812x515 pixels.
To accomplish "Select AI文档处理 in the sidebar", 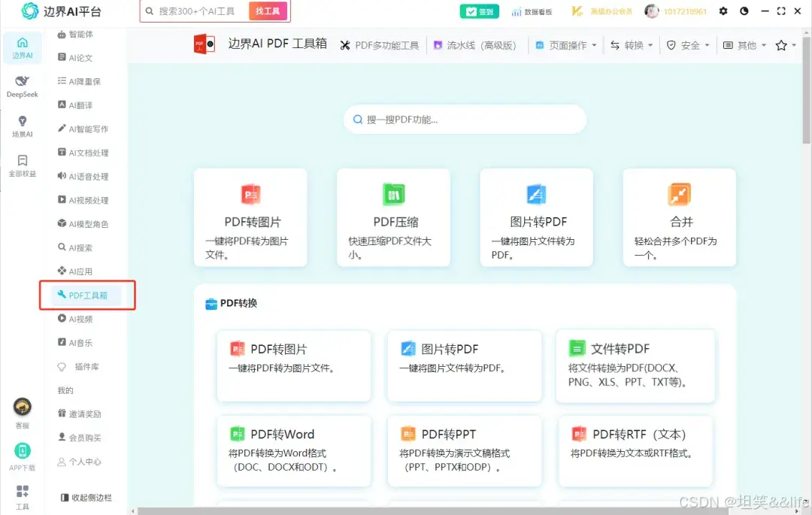I will 83,153.
